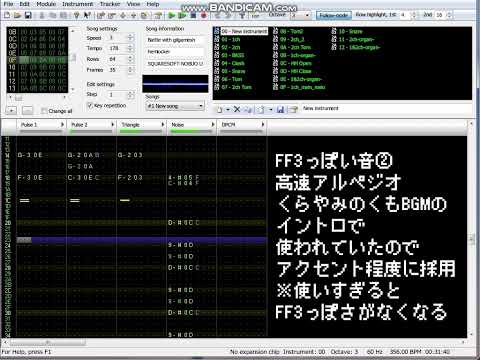This screenshot has height=360, width=480.
Task: Expand DPCM effect columns arrow
Action: pos(263,124)
